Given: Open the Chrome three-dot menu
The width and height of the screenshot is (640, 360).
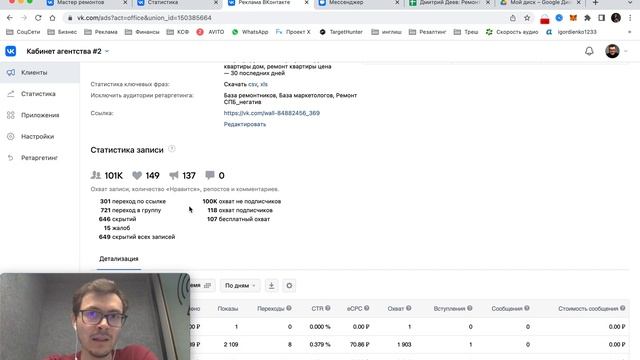Looking at the screenshot, I should tap(631, 18).
